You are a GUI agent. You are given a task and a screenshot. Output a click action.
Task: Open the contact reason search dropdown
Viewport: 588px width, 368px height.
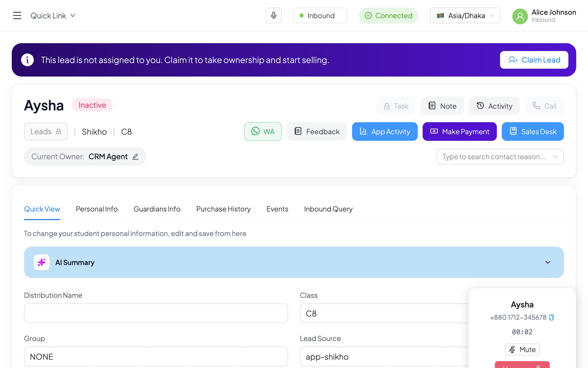tap(500, 157)
